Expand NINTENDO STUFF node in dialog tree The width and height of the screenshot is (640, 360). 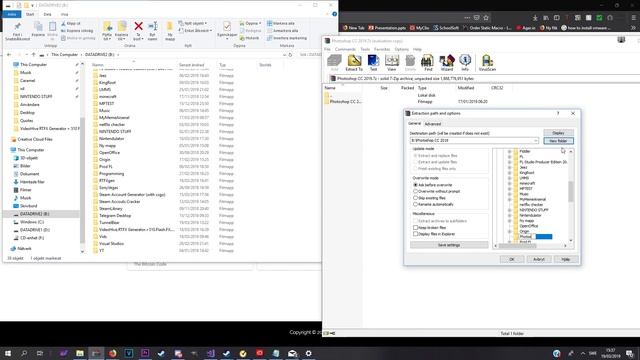[509, 210]
